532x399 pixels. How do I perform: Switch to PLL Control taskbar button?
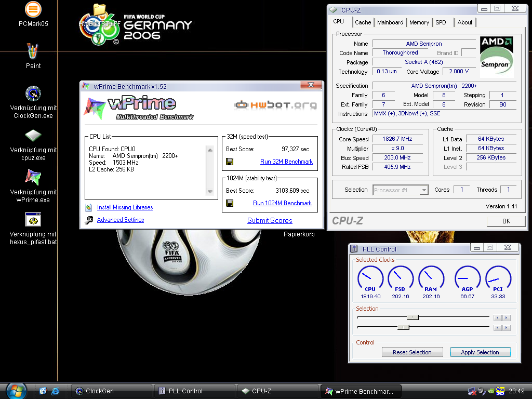coord(194,391)
